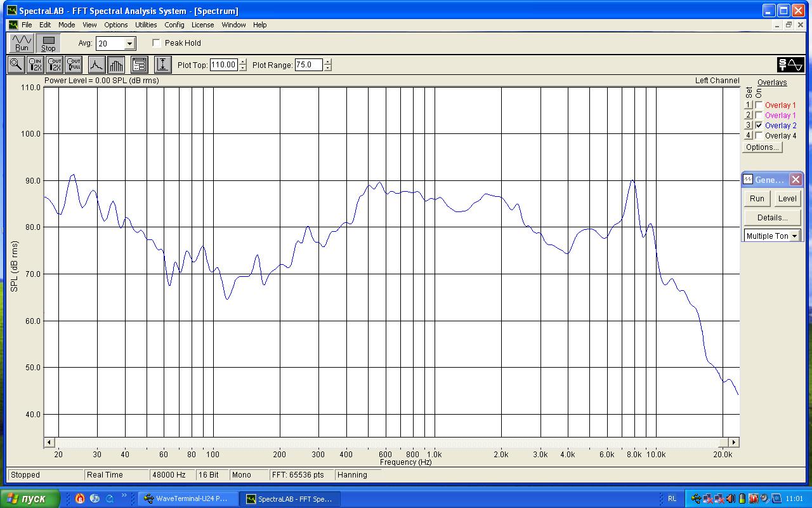Click overlay Set button 1
Screen dimensions: 812x508
[x=749, y=105]
